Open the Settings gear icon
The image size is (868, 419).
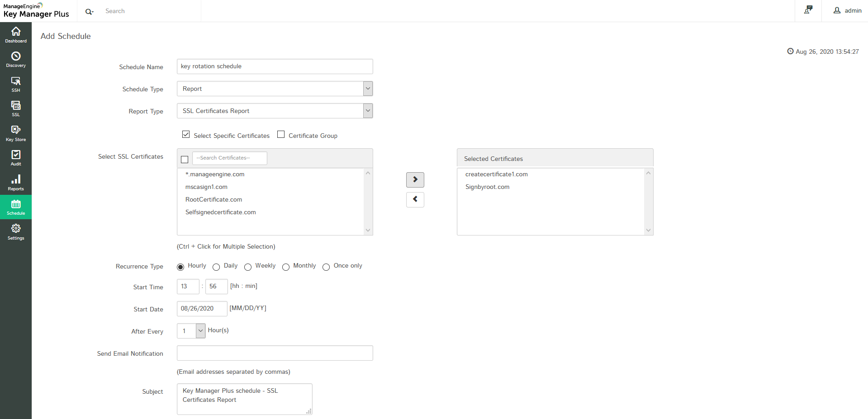(16, 229)
